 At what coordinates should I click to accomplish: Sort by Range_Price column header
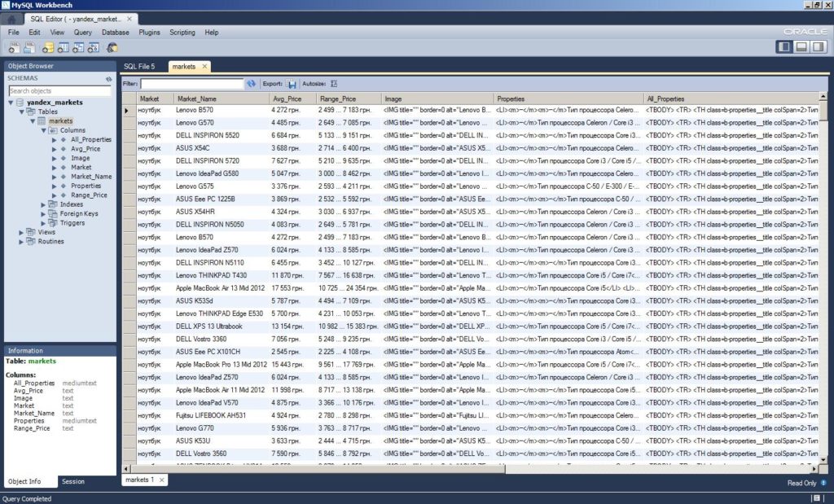(349, 99)
